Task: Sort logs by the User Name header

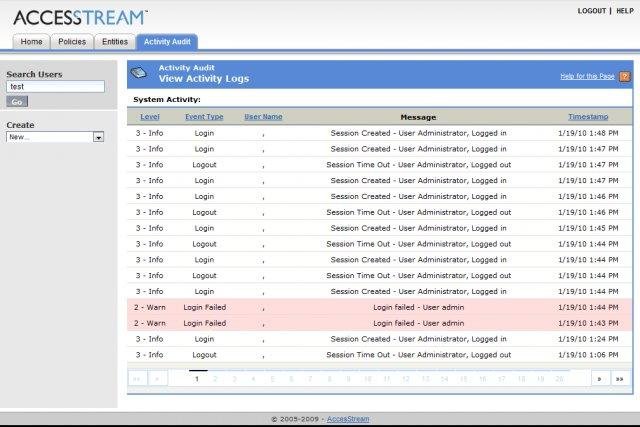Action: point(263,117)
